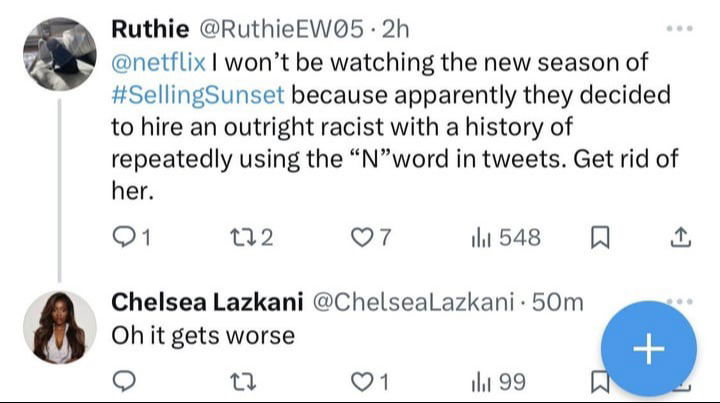Go to Chelsea Lazkani's profile by name

[207, 302]
